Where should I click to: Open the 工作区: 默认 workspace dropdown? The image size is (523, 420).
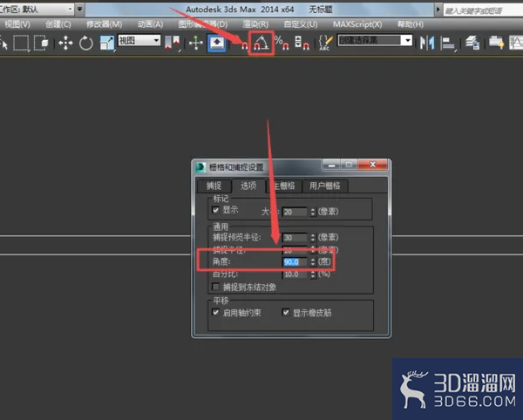tap(36, 9)
